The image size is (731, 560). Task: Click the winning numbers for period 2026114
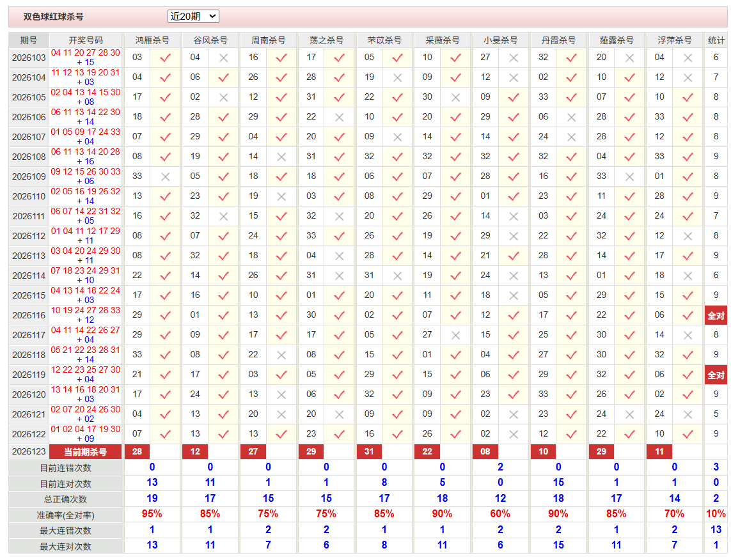(x=86, y=276)
